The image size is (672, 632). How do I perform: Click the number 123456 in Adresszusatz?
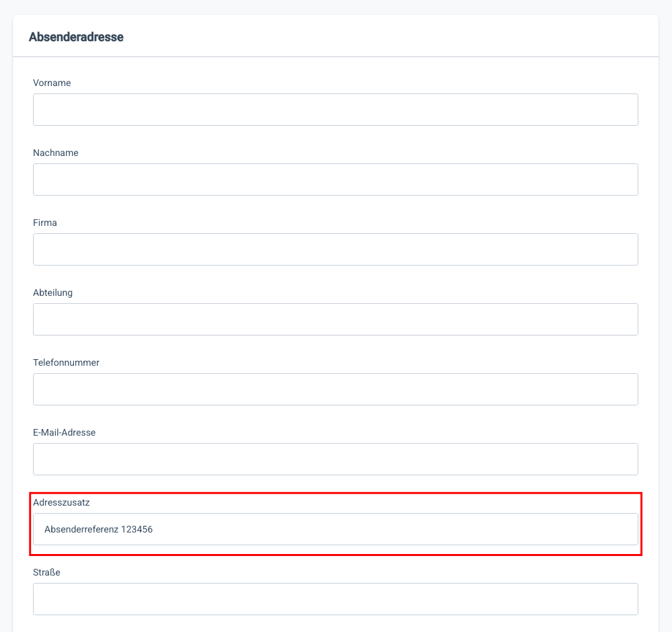137,530
